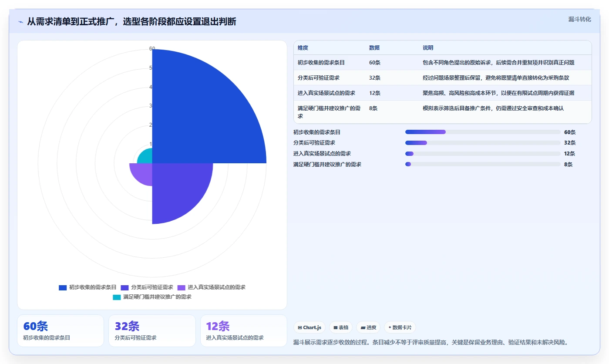Click the 60条 value in the table

[375, 63]
